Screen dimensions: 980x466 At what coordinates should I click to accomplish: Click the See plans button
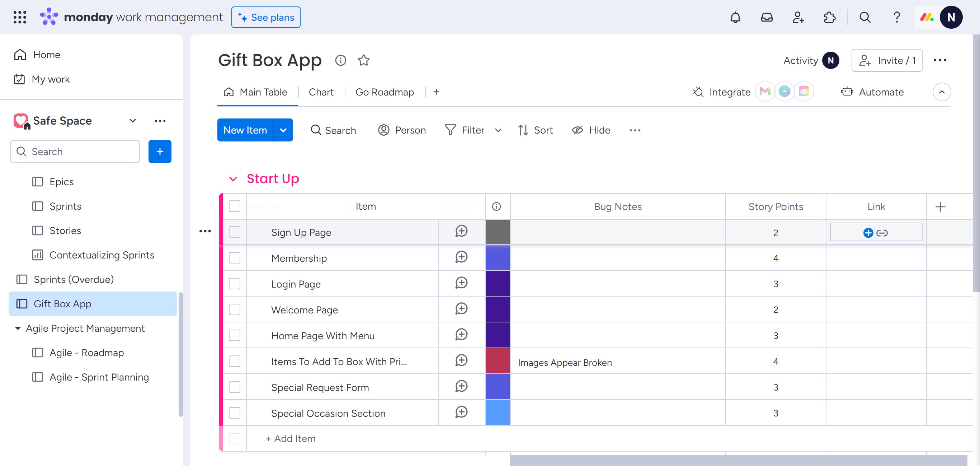[265, 18]
